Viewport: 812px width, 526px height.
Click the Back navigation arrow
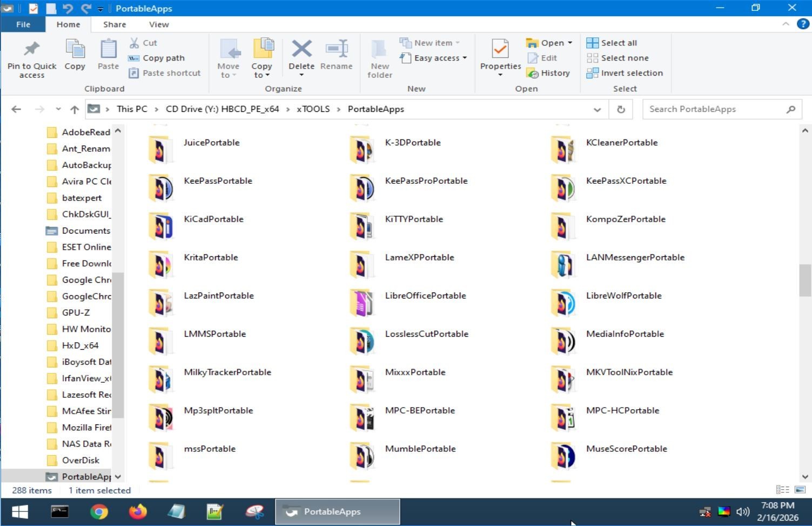click(16, 109)
